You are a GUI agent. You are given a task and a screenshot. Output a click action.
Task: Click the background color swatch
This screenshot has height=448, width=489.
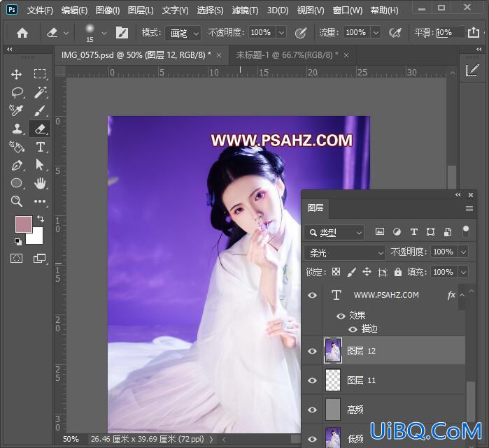37,238
